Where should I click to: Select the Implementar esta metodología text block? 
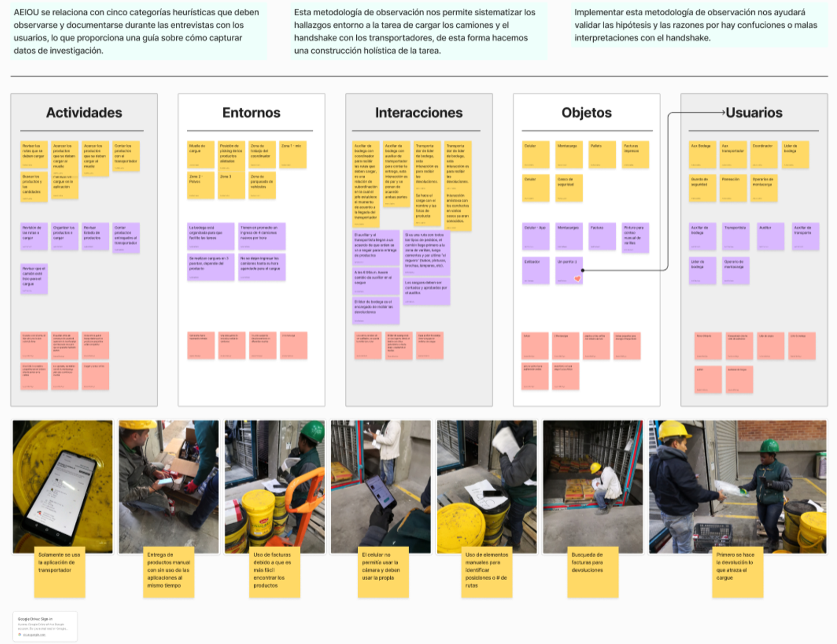[699, 25]
